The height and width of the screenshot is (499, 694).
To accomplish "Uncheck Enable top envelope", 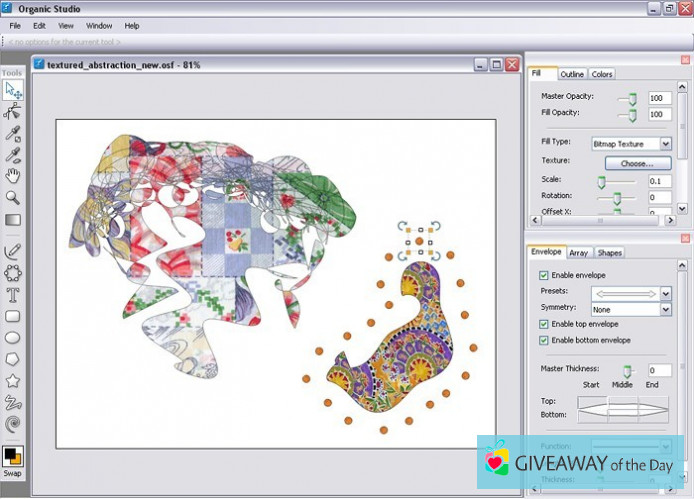I will tap(544, 324).
